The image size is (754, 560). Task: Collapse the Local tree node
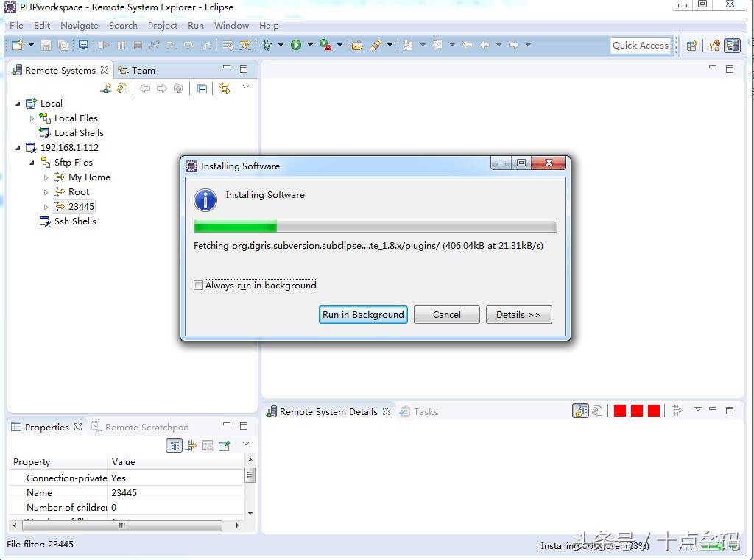[x=18, y=103]
